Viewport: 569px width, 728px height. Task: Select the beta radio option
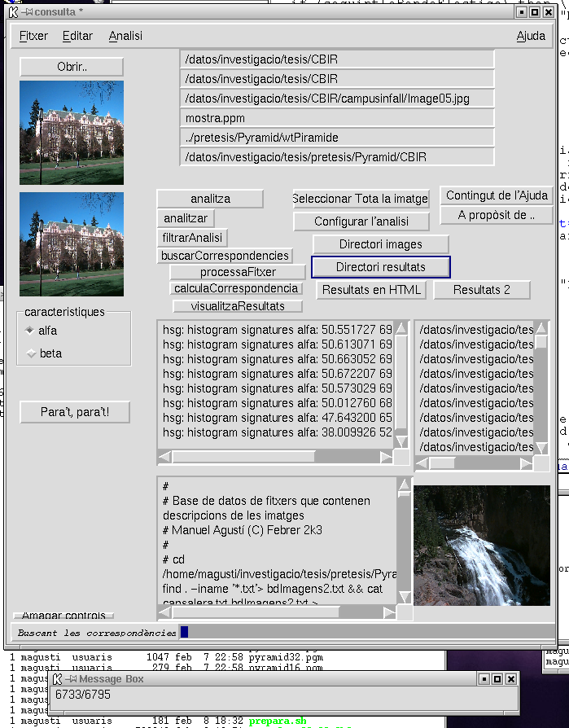[45, 353]
